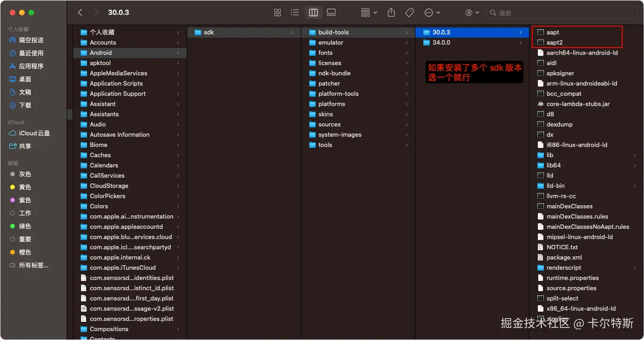Viewport: 644px width, 340px height.
Task: Open iCloud云盘 in sidebar
Action: click(34, 133)
